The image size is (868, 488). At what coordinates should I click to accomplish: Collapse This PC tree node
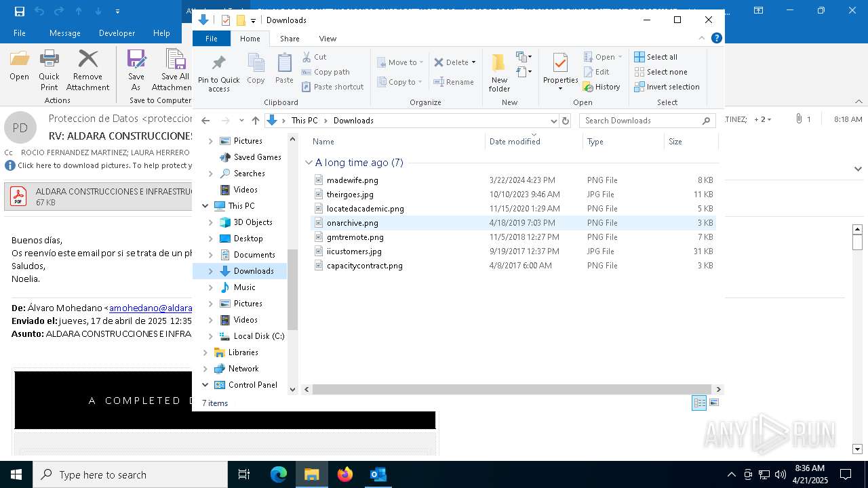(x=205, y=206)
